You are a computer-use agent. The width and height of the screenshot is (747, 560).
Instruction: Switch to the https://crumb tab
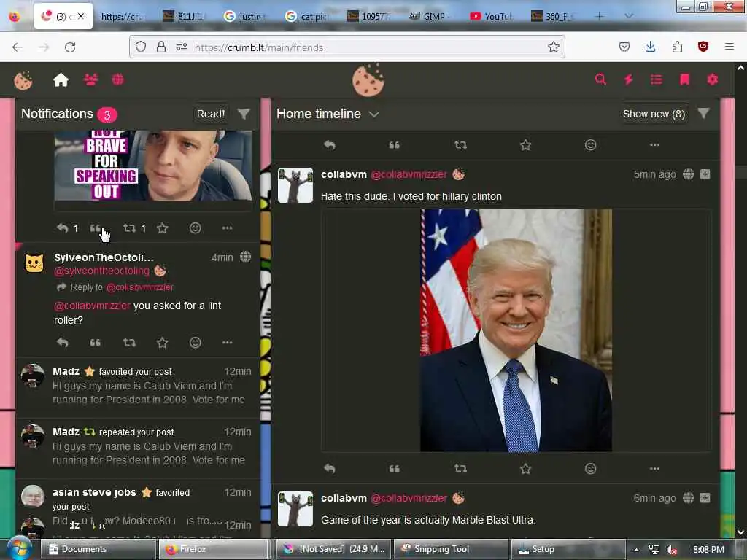(123, 17)
